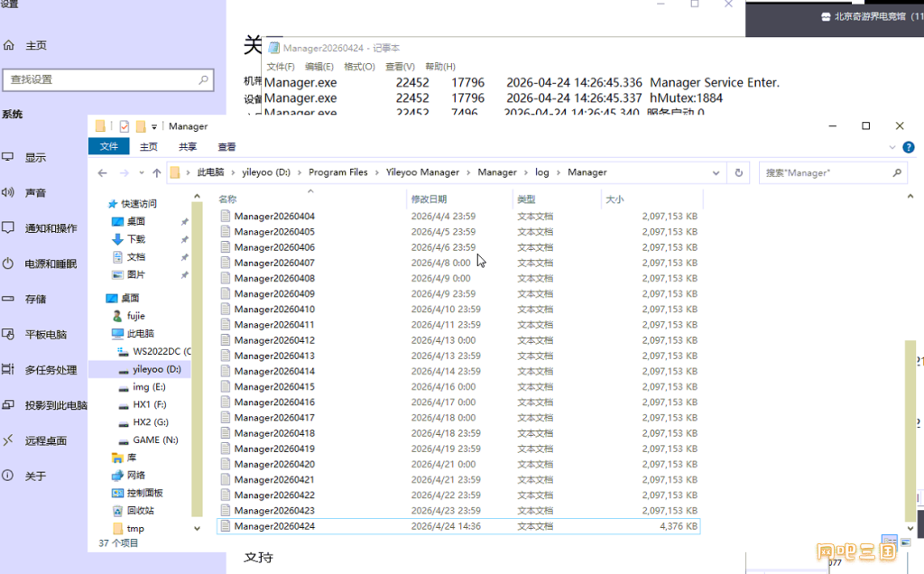Expand the ribbon with chevron arrow
924x574 pixels.
(x=892, y=147)
